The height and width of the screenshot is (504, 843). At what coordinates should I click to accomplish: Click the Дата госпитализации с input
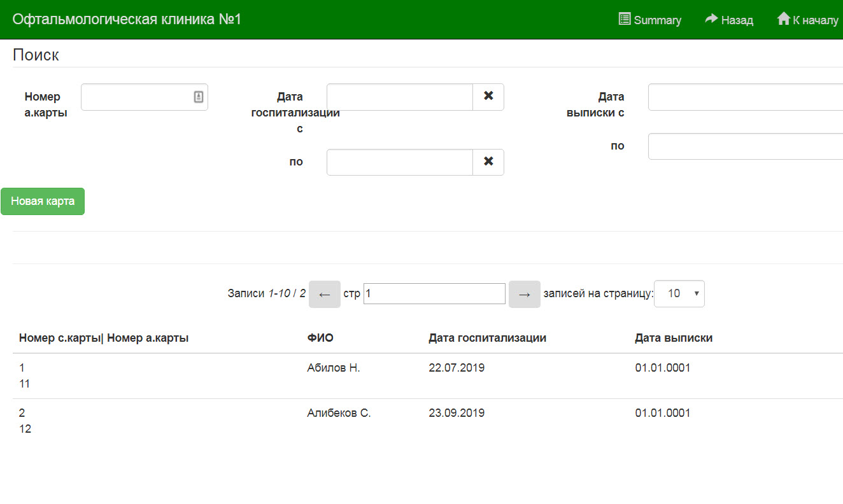tap(399, 97)
